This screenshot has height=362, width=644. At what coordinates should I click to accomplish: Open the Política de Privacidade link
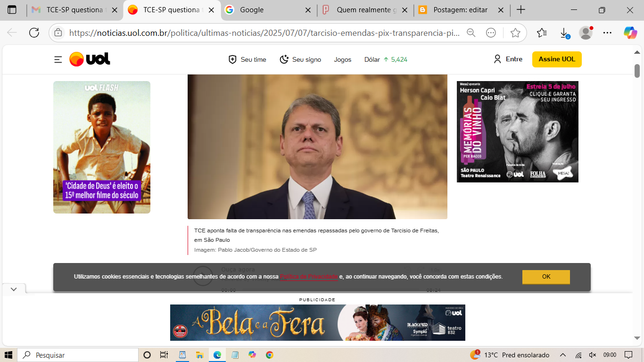[x=309, y=277]
